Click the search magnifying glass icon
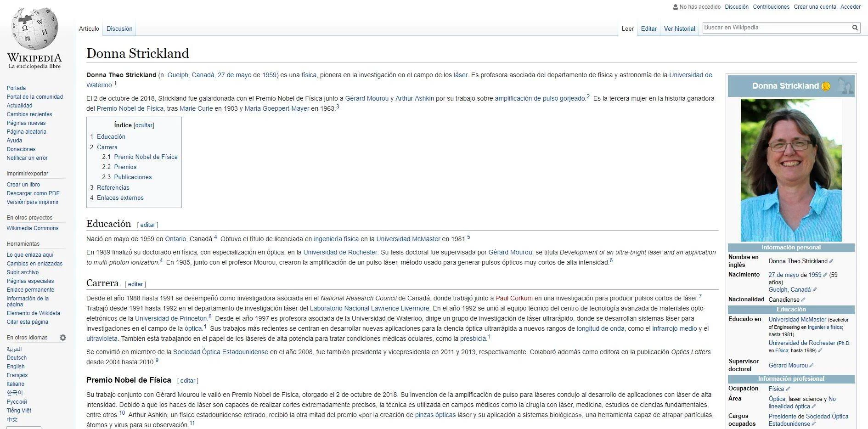The image size is (868, 429). click(855, 28)
